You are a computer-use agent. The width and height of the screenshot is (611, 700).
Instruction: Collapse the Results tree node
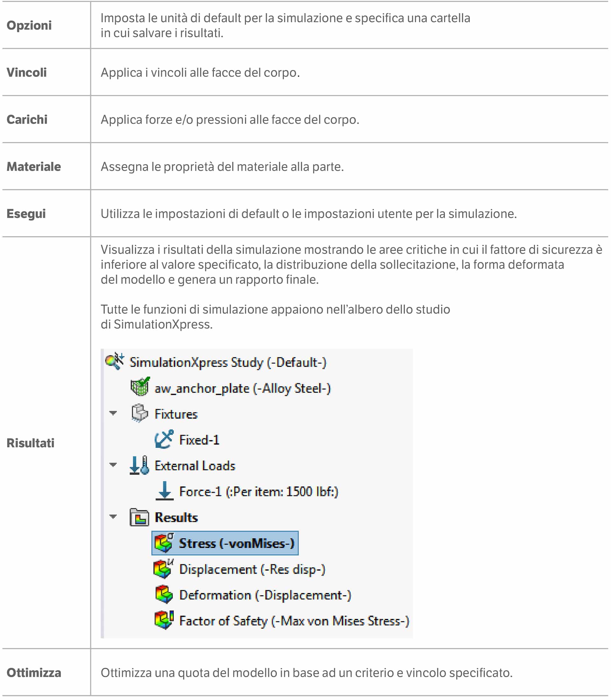pyautogui.click(x=113, y=516)
